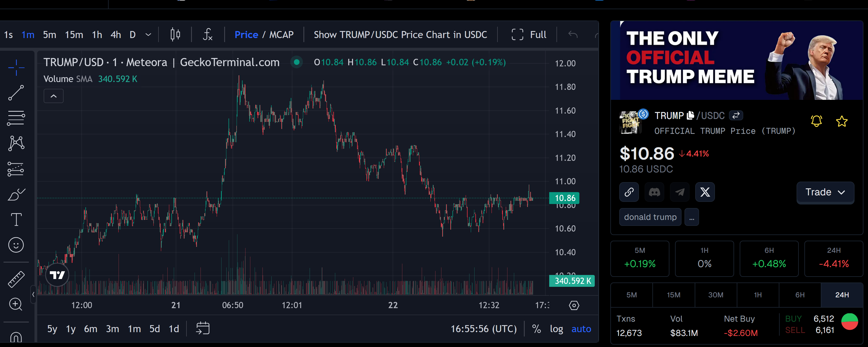Click the 10.86 current price label
The width and height of the screenshot is (868, 347).
tap(564, 198)
